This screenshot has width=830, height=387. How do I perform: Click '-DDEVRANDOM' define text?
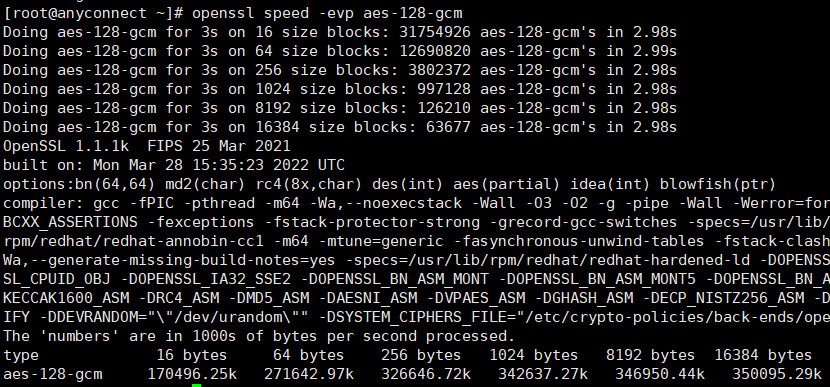pyautogui.click(x=88, y=318)
